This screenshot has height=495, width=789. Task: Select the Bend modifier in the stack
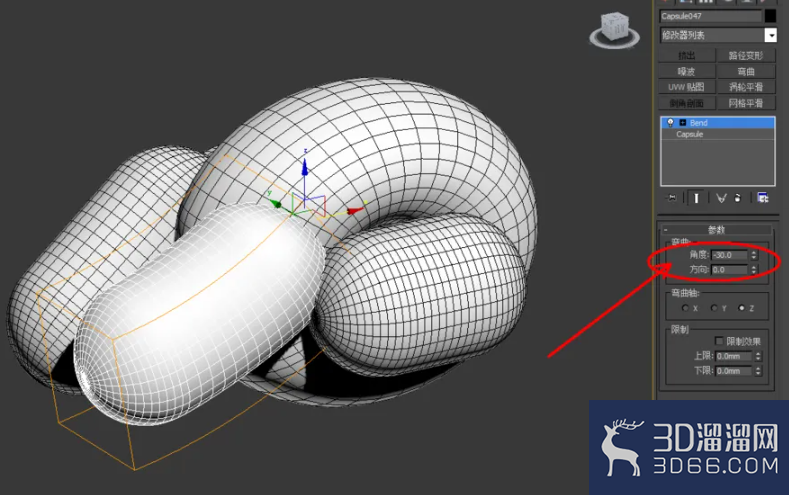tap(718, 122)
